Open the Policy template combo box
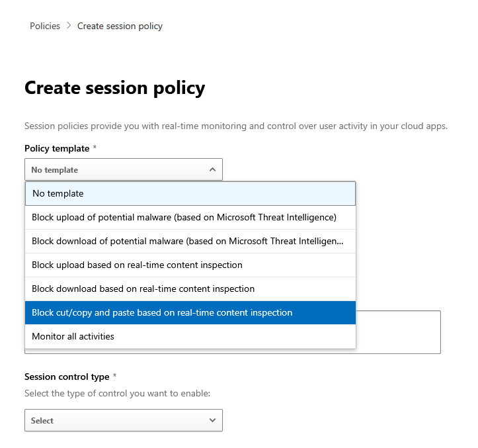The width and height of the screenshot is (478, 448). click(x=124, y=169)
